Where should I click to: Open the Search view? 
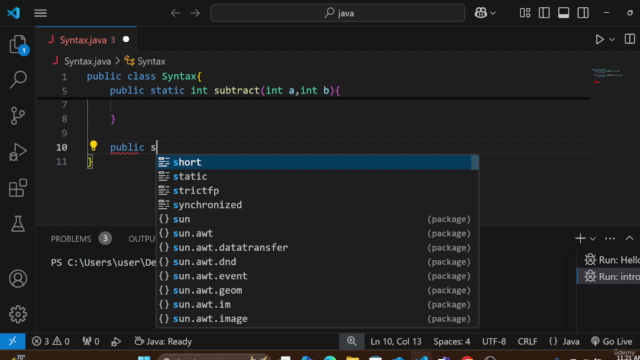tap(18, 79)
